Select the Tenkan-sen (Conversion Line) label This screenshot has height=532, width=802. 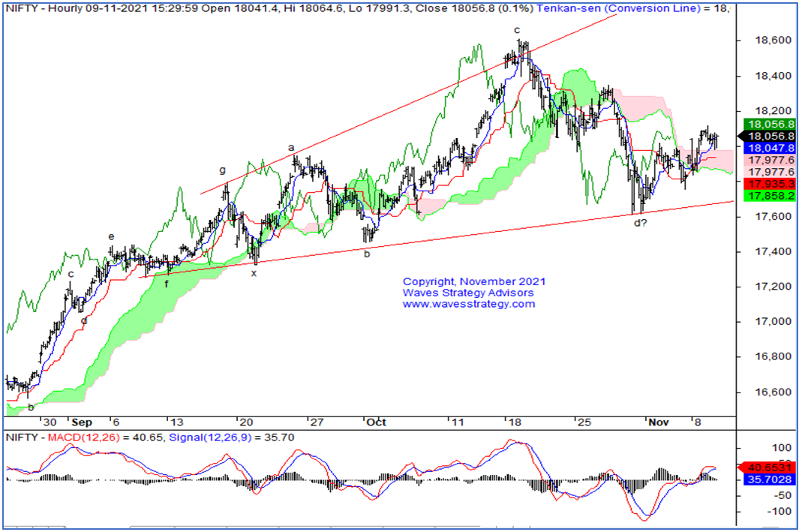tap(618, 8)
